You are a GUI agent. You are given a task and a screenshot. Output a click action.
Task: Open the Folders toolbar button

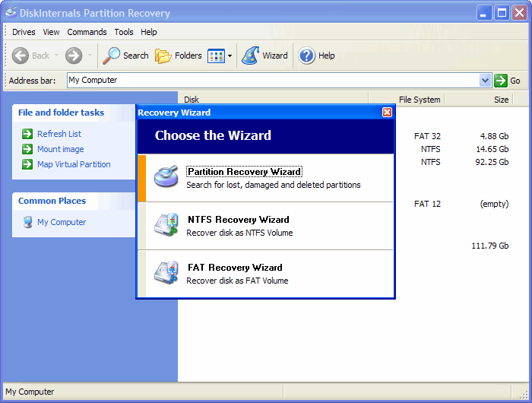pyautogui.click(x=179, y=56)
